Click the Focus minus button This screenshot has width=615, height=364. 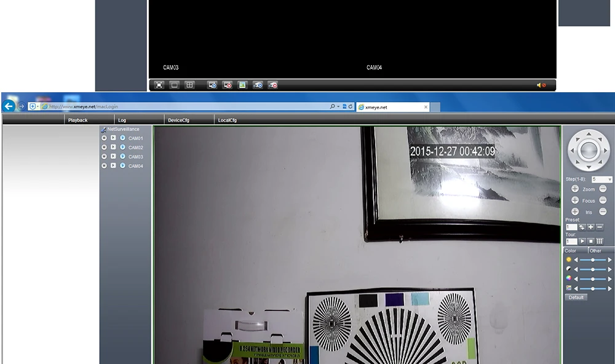603,200
